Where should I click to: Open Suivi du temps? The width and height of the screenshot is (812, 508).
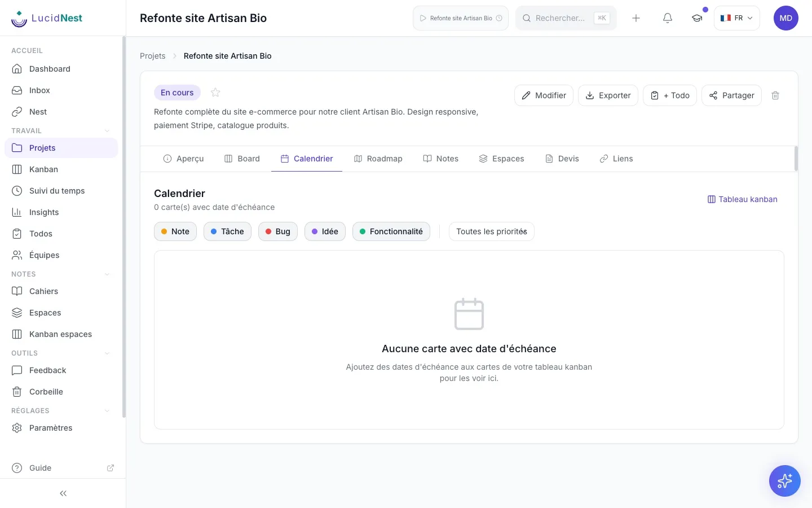(x=61, y=191)
